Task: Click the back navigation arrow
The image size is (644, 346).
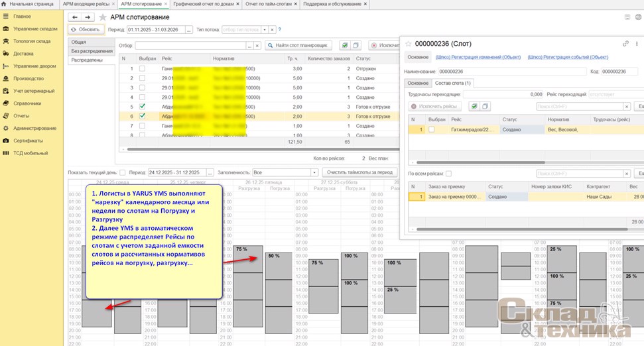Action: [x=74, y=17]
